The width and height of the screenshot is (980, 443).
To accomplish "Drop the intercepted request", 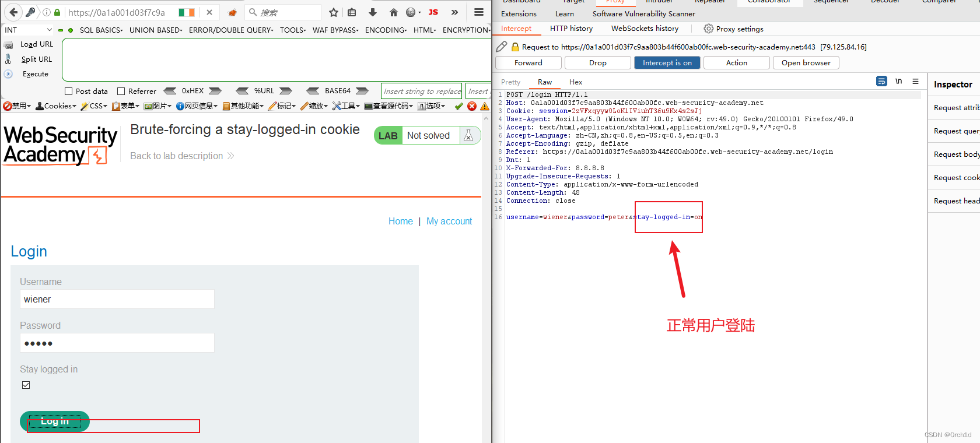I will (x=598, y=62).
